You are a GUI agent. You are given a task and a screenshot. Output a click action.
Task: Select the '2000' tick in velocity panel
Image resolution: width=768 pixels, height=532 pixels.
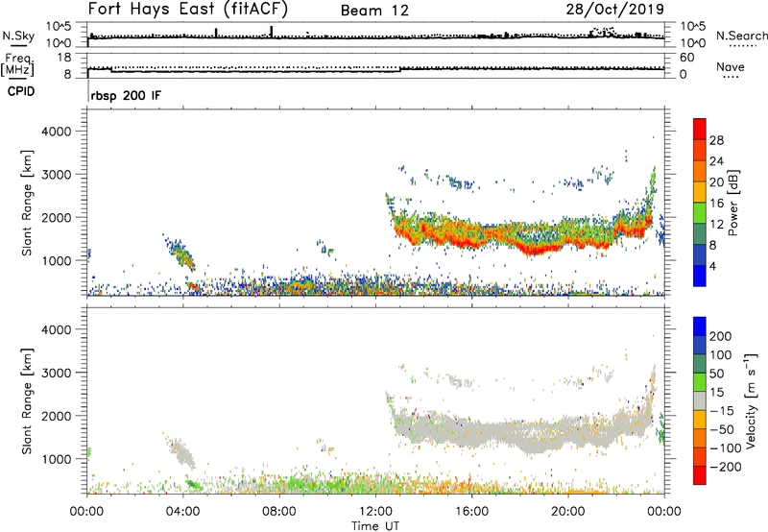57,416
